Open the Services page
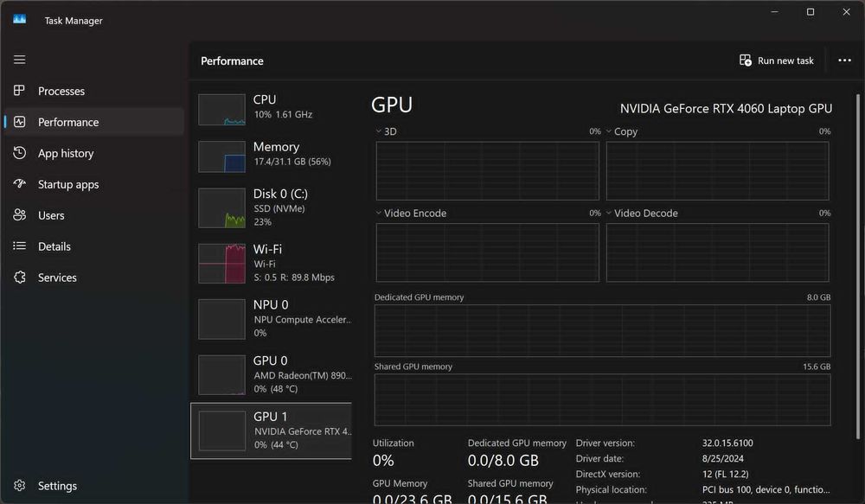 point(94,278)
